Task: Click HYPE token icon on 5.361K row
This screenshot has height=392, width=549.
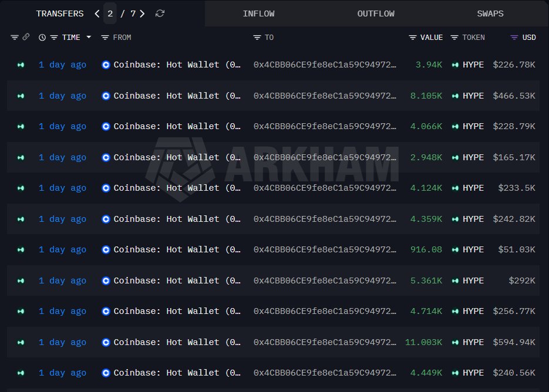Action: click(x=455, y=281)
